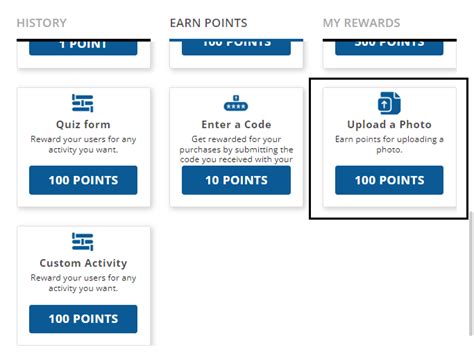This screenshot has width=474, height=361.
Task: Click the Enter a Code heading
Action: pos(236,124)
